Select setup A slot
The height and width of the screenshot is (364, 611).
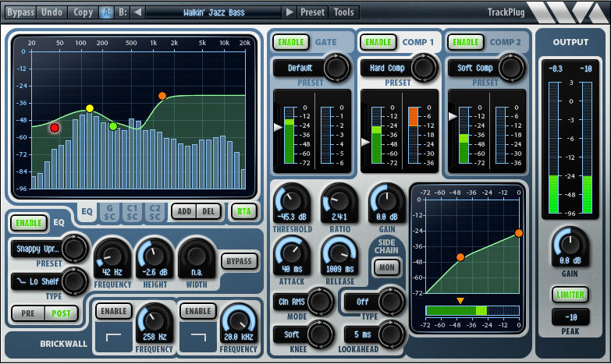pyautogui.click(x=106, y=12)
